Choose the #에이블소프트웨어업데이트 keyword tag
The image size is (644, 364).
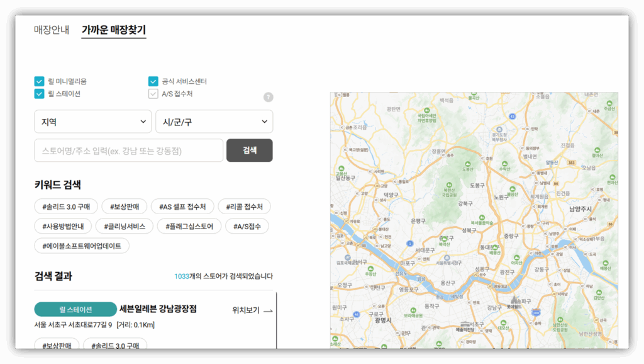(x=82, y=246)
